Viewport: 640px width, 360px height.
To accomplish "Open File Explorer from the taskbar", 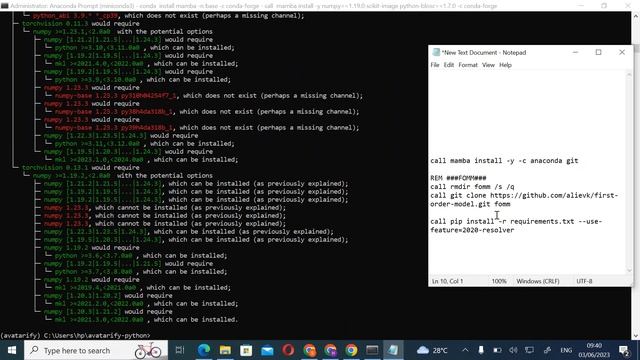I will (x=225, y=350).
